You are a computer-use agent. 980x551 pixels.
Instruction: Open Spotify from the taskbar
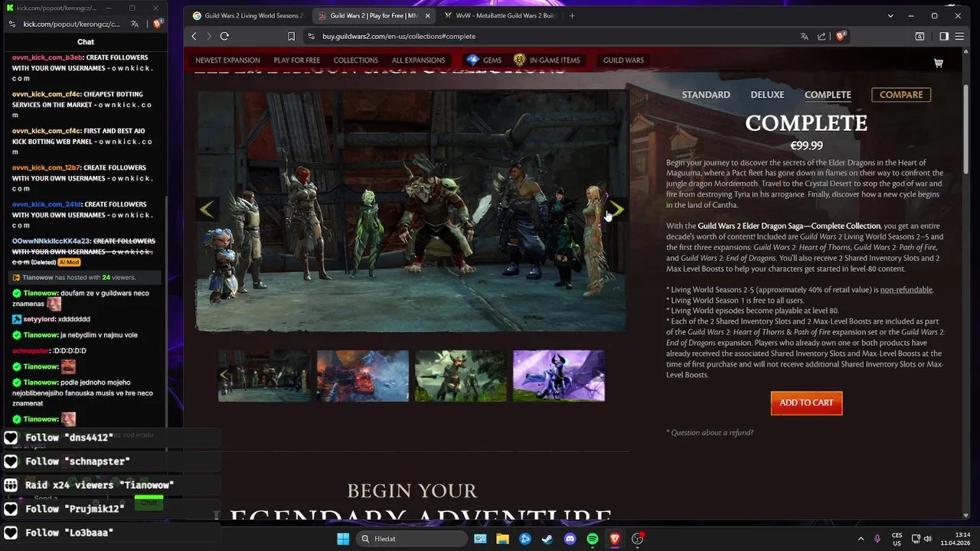[593, 539]
